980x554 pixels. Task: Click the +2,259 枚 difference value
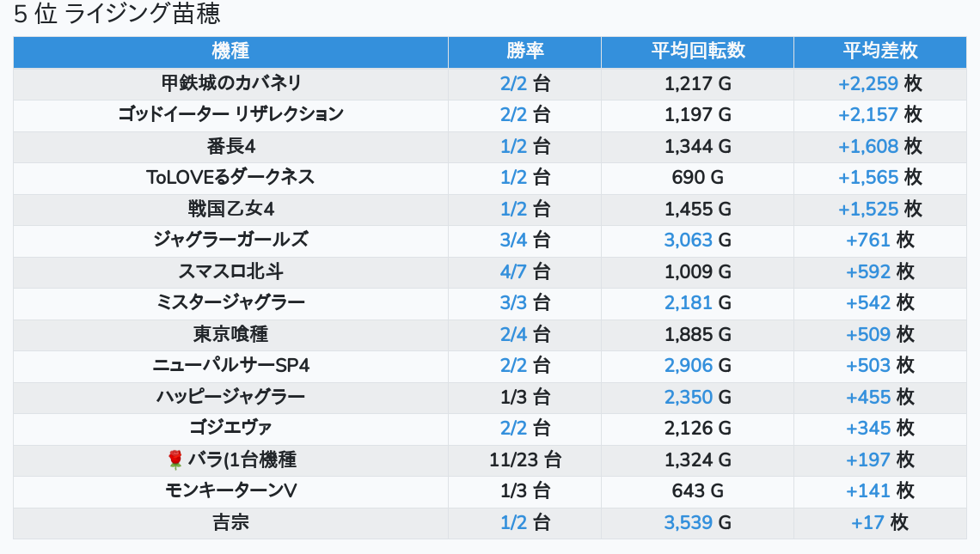click(879, 83)
